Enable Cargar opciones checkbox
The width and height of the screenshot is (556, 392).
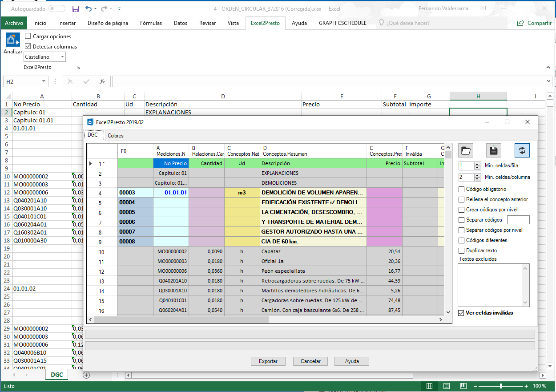pos(28,36)
